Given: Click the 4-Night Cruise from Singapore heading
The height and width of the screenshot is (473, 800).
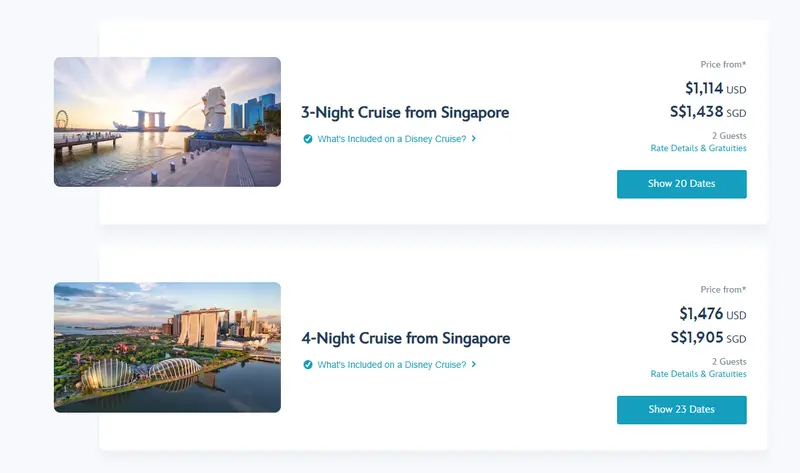Looking at the screenshot, I should tap(406, 338).
